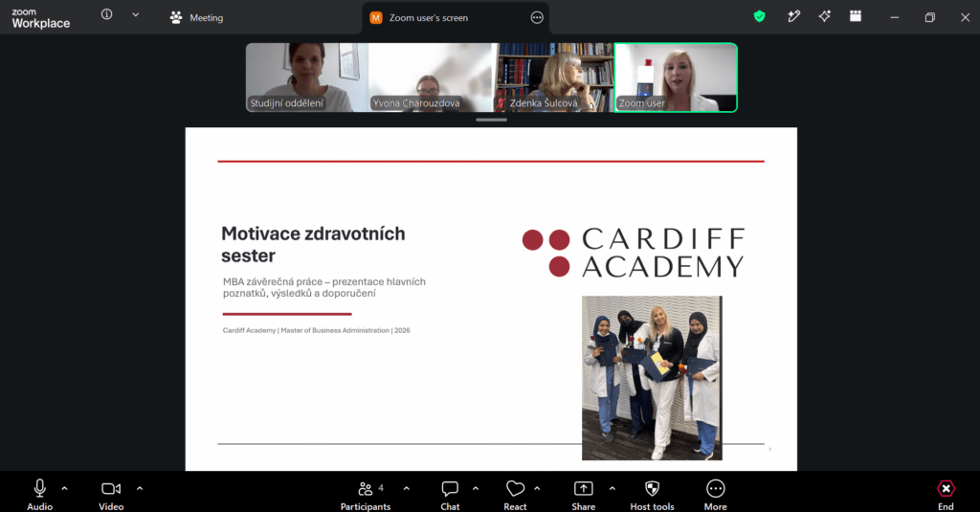980x512 pixels.
Task: Expand the dropdown chevron beside meeting info
Action: click(x=136, y=14)
